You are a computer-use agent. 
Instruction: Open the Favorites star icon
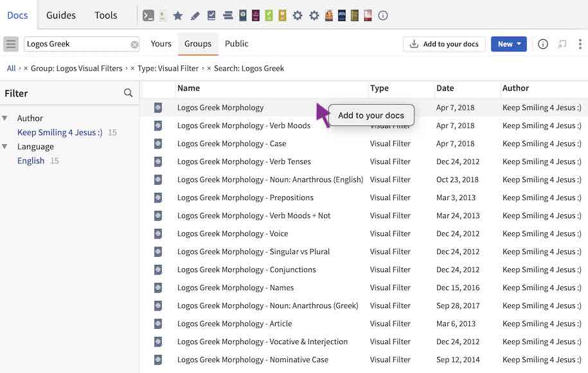tap(178, 15)
